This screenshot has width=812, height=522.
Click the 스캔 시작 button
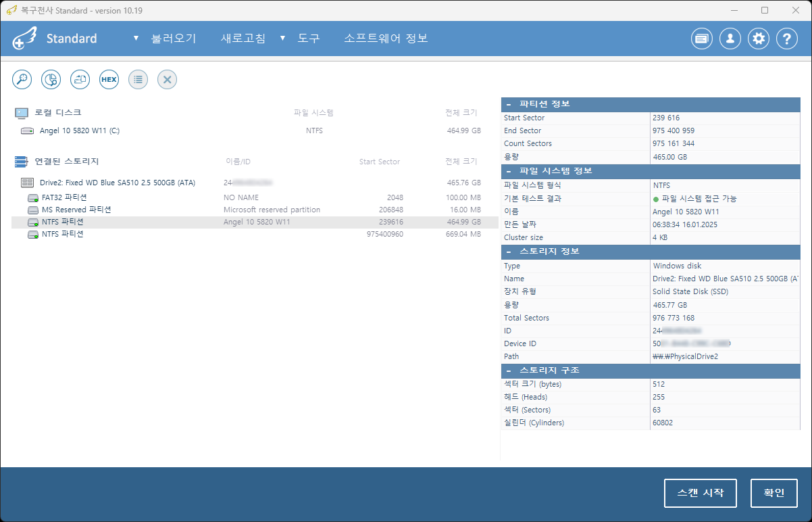pos(701,493)
